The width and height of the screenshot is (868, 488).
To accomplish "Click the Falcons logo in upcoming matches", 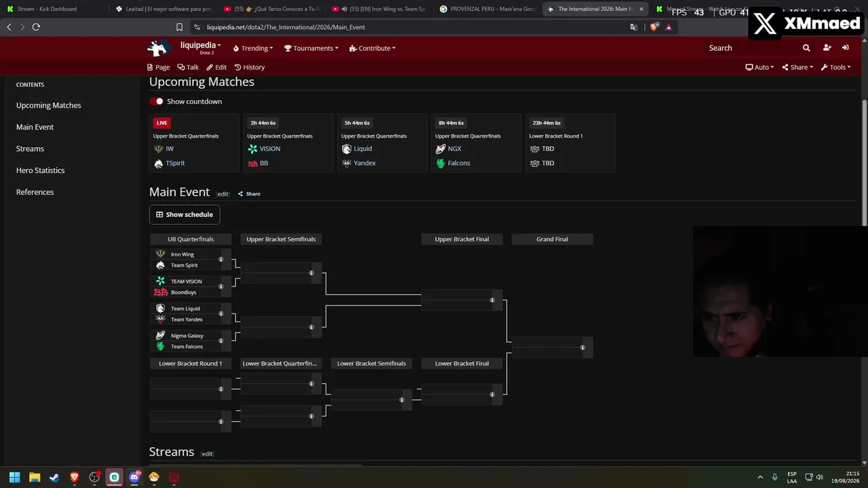I will [440, 163].
